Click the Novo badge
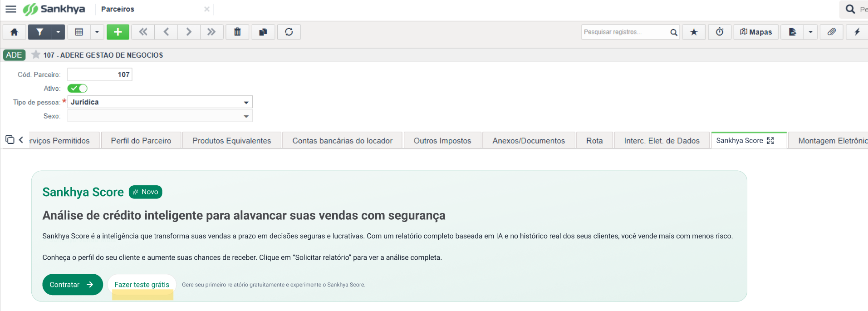The image size is (868, 311). (x=146, y=192)
